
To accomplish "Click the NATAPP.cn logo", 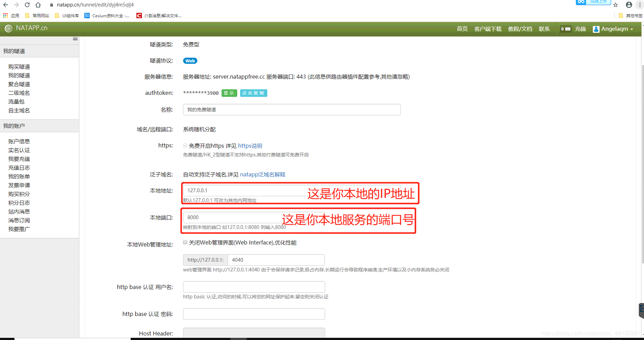I will click(x=26, y=28).
